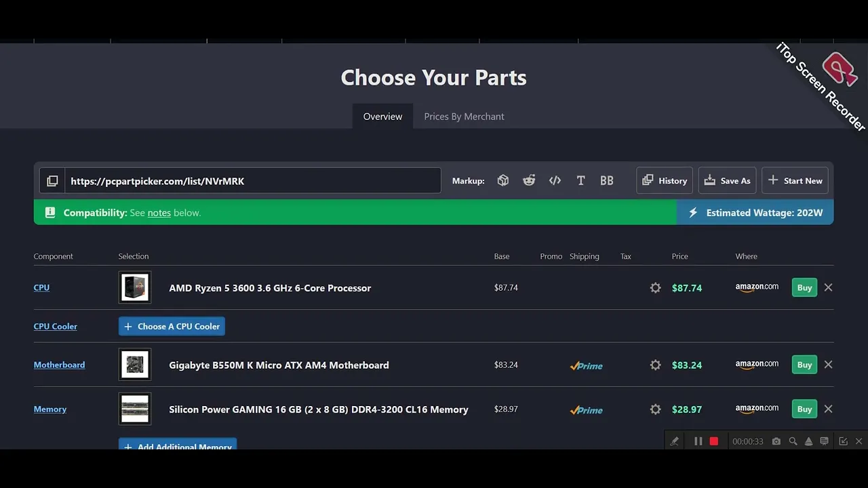Click the $83.24 price in the Motherboard row Price column
Image resolution: width=868 pixels, height=488 pixels.
point(687,365)
